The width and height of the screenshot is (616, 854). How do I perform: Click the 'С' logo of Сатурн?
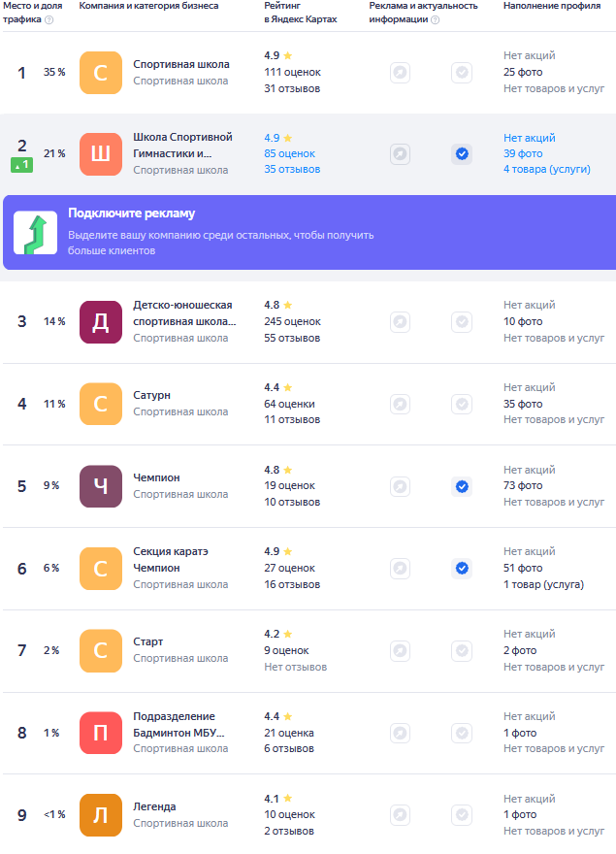pyautogui.click(x=101, y=404)
